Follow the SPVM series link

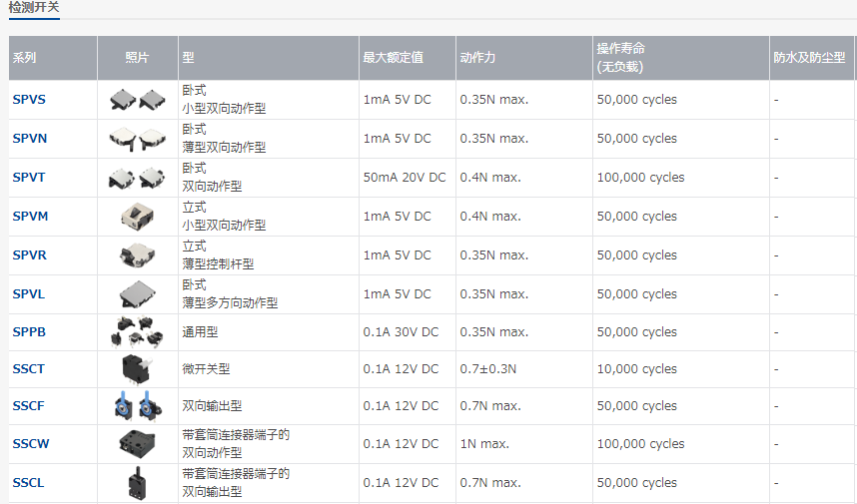(x=30, y=217)
